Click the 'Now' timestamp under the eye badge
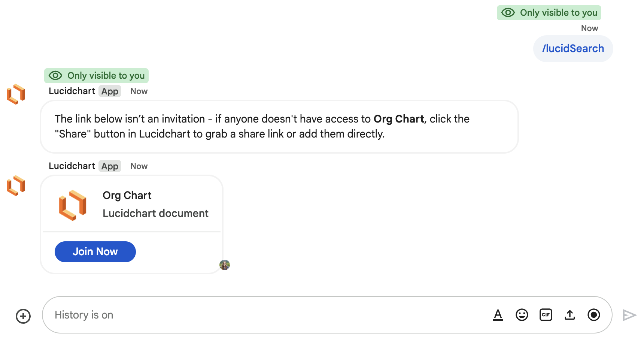The height and width of the screenshot is (341, 644). [x=590, y=28]
